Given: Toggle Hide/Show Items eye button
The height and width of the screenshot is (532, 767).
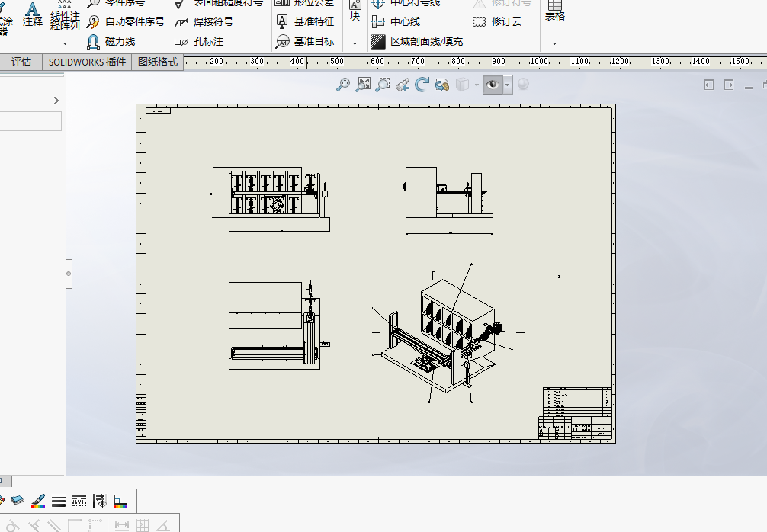Looking at the screenshot, I should click(493, 85).
